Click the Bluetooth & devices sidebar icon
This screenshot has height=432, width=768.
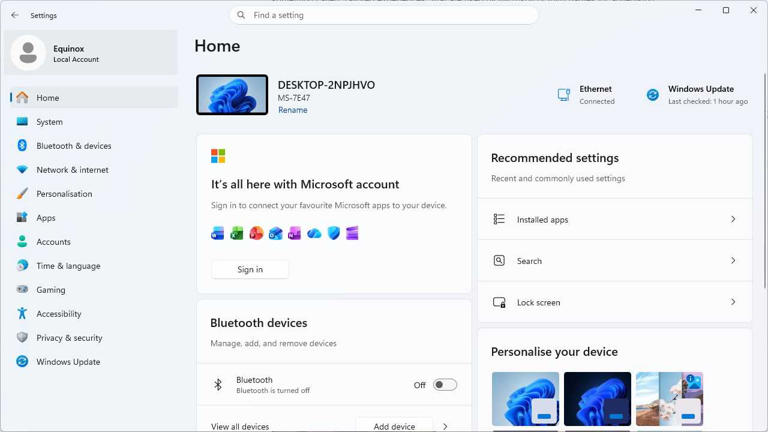click(x=22, y=145)
